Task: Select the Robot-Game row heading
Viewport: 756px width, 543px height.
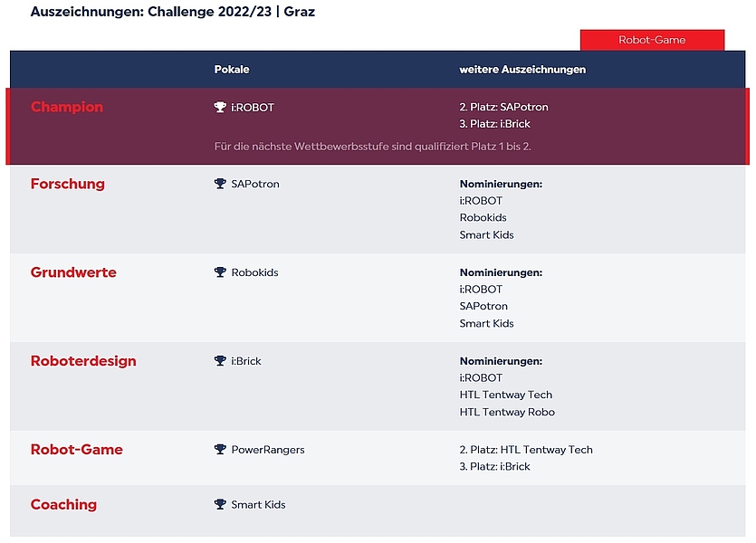Action: [77, 450]
